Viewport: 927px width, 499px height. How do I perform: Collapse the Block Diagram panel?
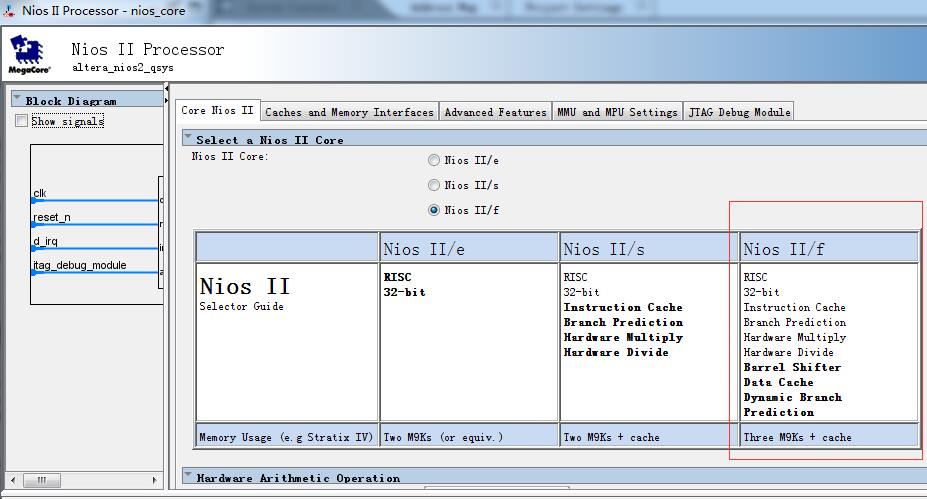coord(17,98)
